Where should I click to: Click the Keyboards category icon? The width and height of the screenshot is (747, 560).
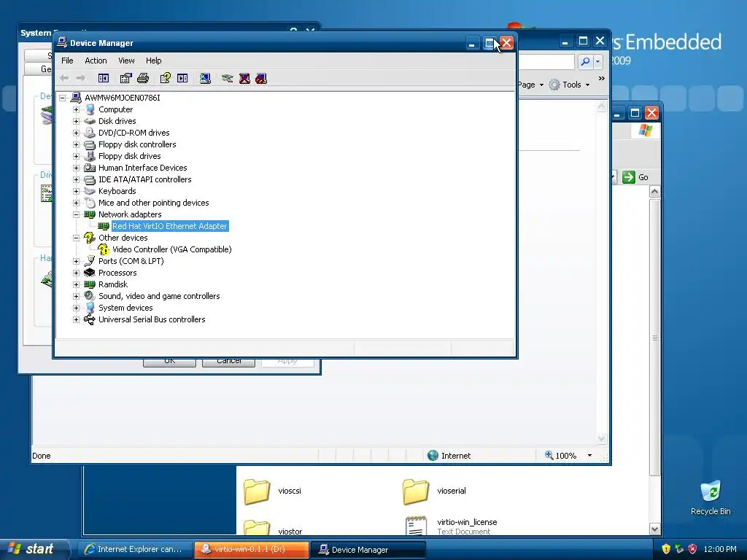point(90,191)
